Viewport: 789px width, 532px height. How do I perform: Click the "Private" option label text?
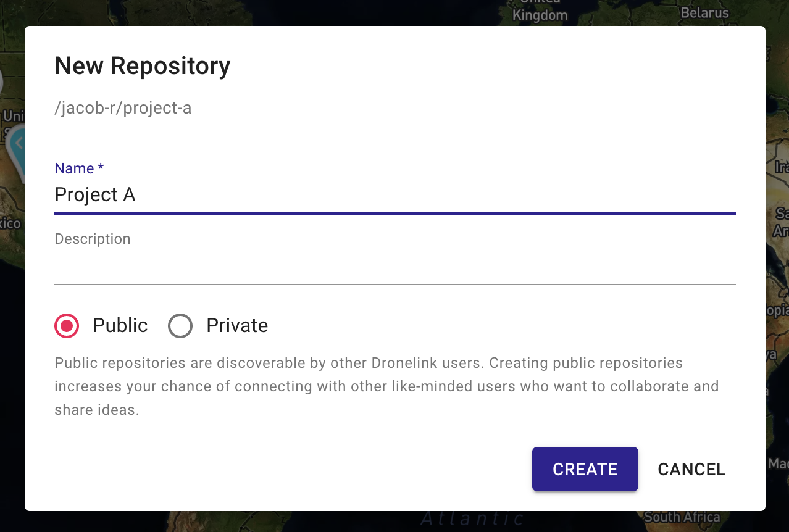(x=237, y=325)
